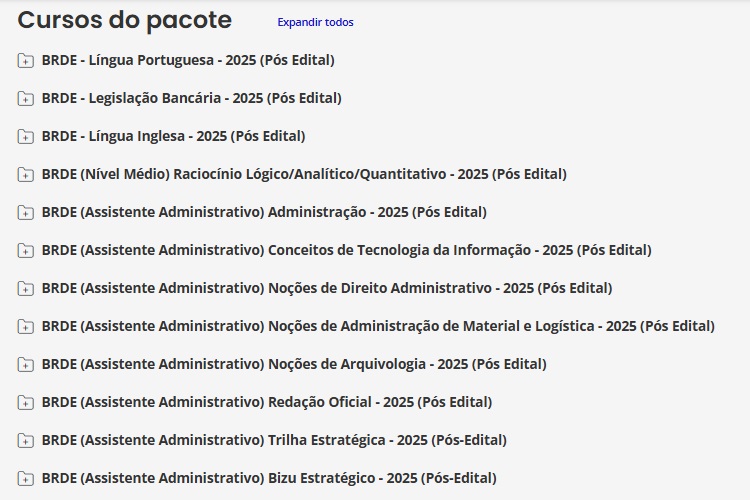750x500 pixels.
Task: Expand the Raciocínio Lógico folder plus icon
Action: 25,174
